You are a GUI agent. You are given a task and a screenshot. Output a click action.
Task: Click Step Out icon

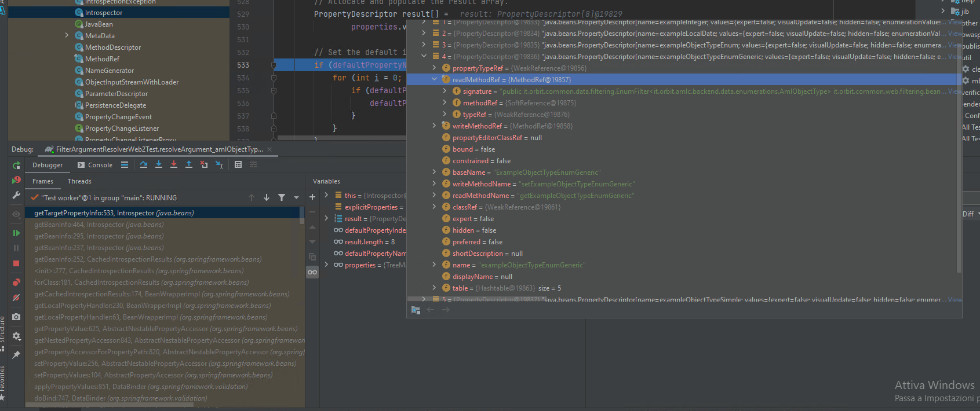(189, 165)
